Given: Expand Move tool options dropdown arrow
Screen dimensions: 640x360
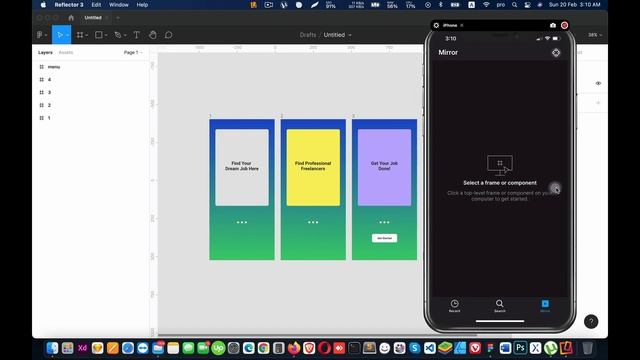Looking at the screenshot, I should pyautogui.click(x=67, y=36).
